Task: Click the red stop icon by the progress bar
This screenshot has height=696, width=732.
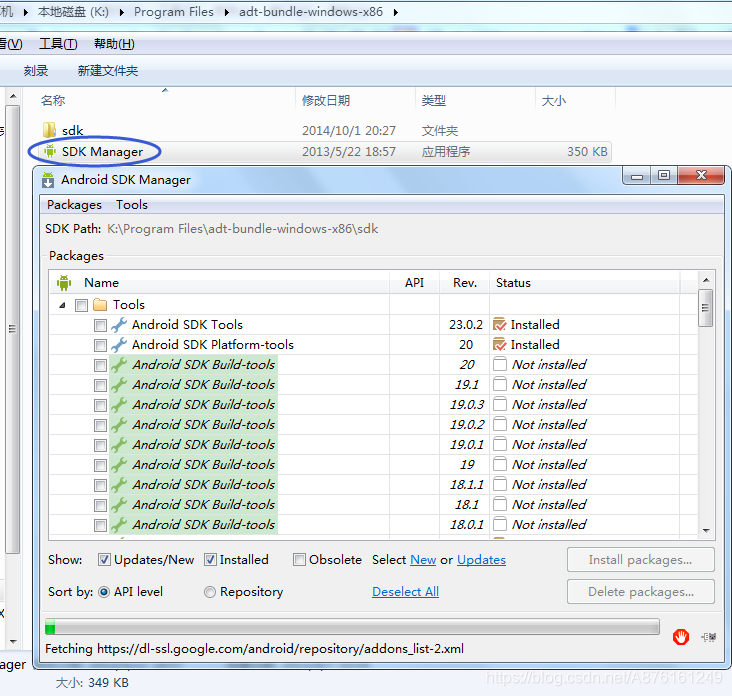Action: [x=680, y=637]
